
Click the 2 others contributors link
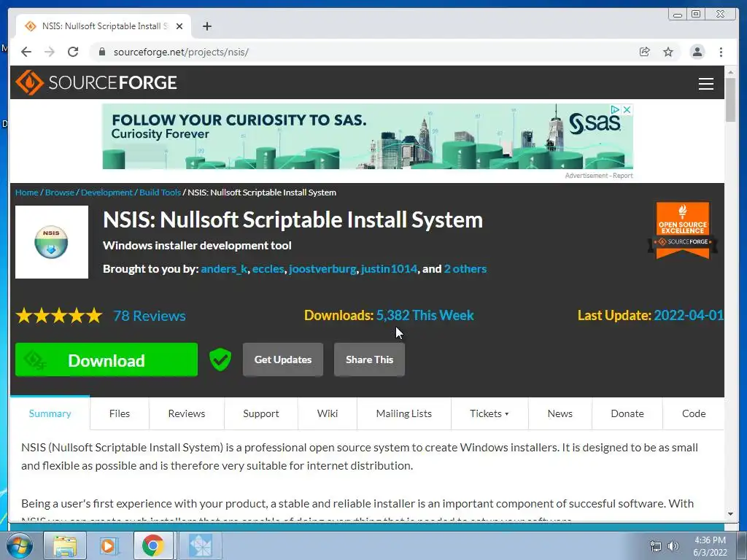[465, 269]
